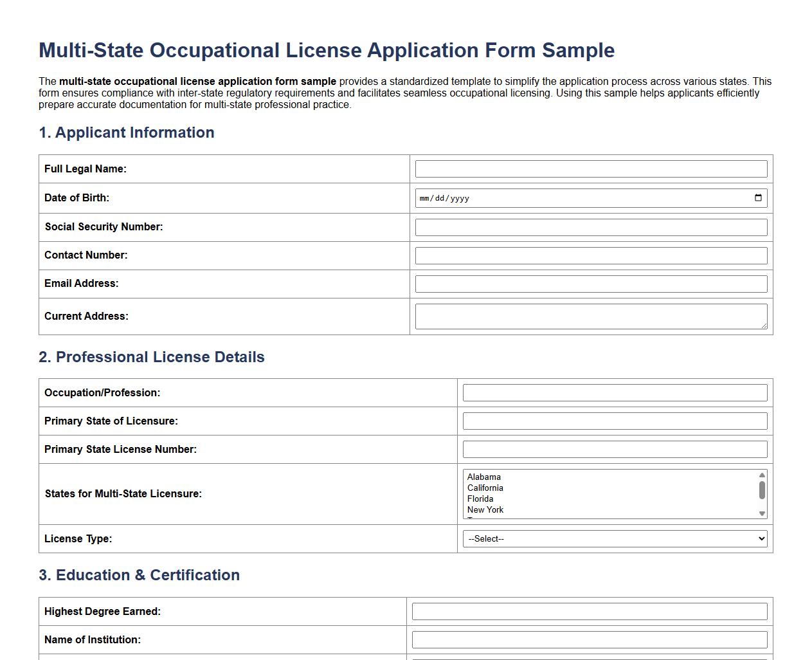Screen dimensions: 812x660
Task: Open the mm/dd/yyyy date field
Action: (x=579, y=198)
